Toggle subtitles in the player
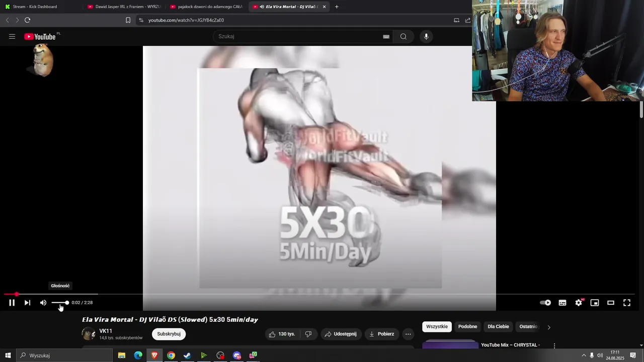Screen dimensions: 644x362 click(562, 303)
